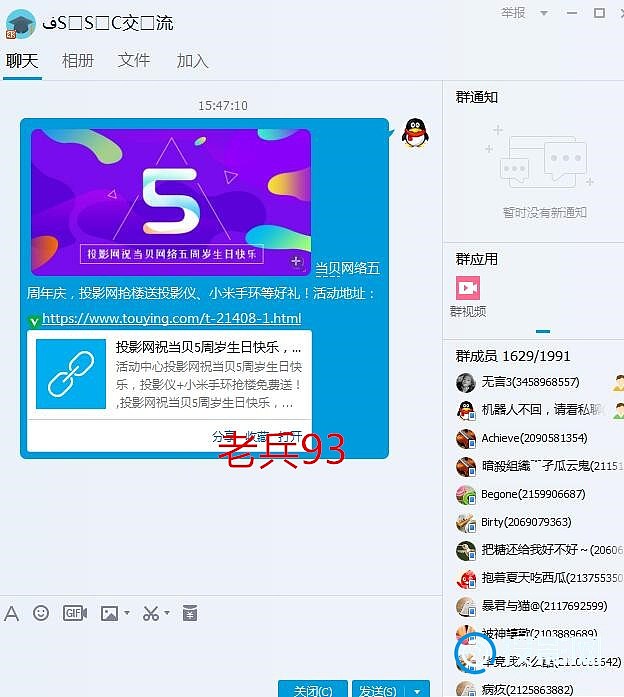Click the scissors screenshot tool
This screenshot has height=697, width=624.
click(x=151, y=613)
